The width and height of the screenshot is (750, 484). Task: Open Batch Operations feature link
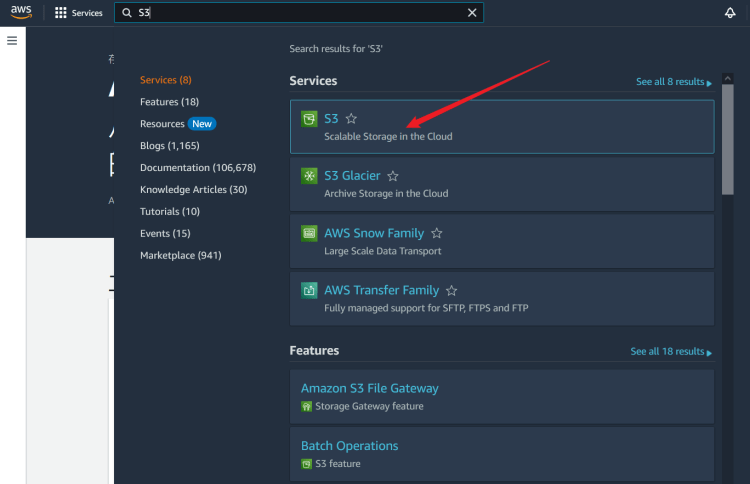coord(349,446)
